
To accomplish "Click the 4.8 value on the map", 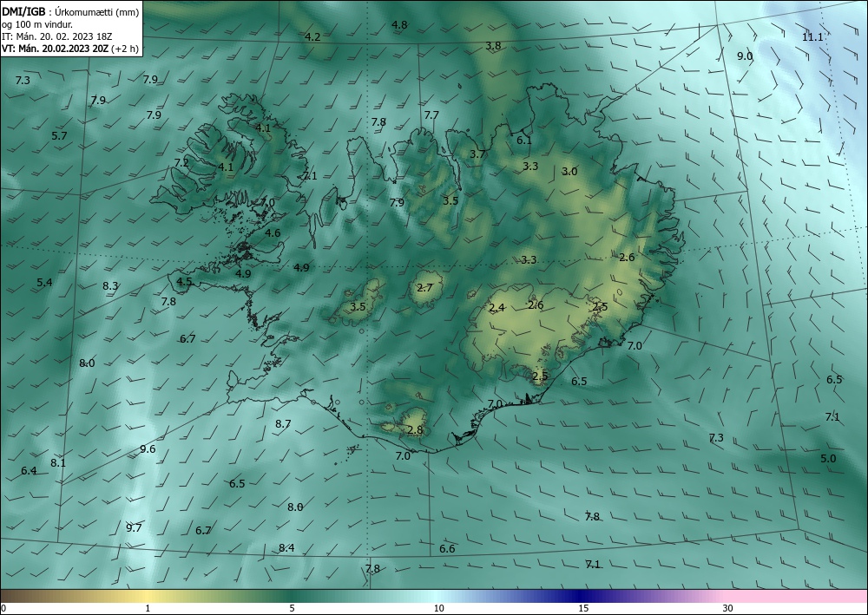I will click(x=399, y=24).
